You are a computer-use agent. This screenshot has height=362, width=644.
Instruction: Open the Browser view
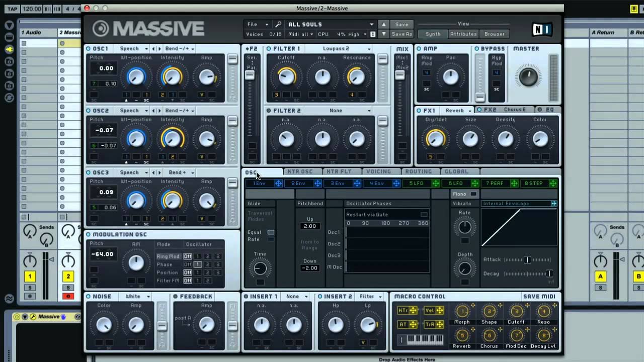pyautogui.click(x=495, y=34)
